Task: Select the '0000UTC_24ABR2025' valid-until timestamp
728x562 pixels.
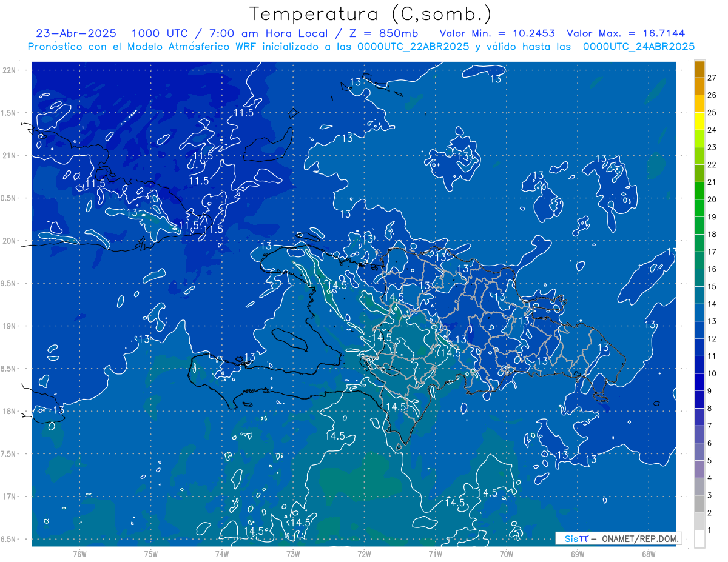Action: 639,47
